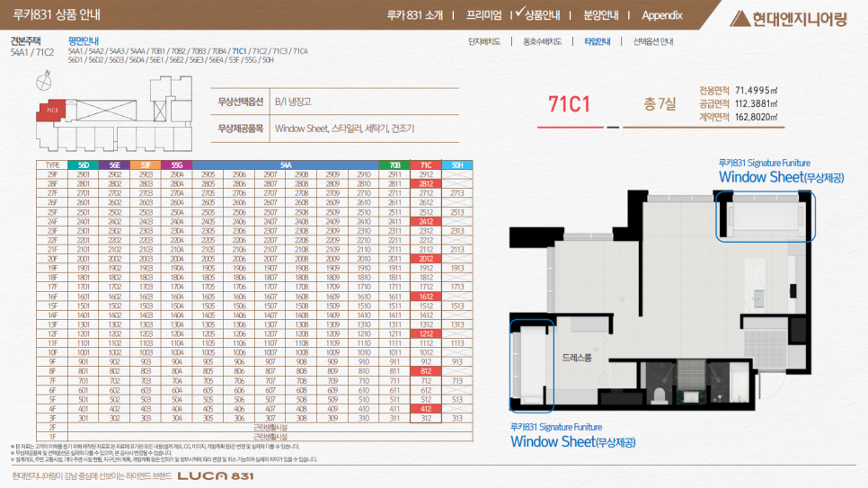Open the 루카 831 소개 menu

[414, 15]
